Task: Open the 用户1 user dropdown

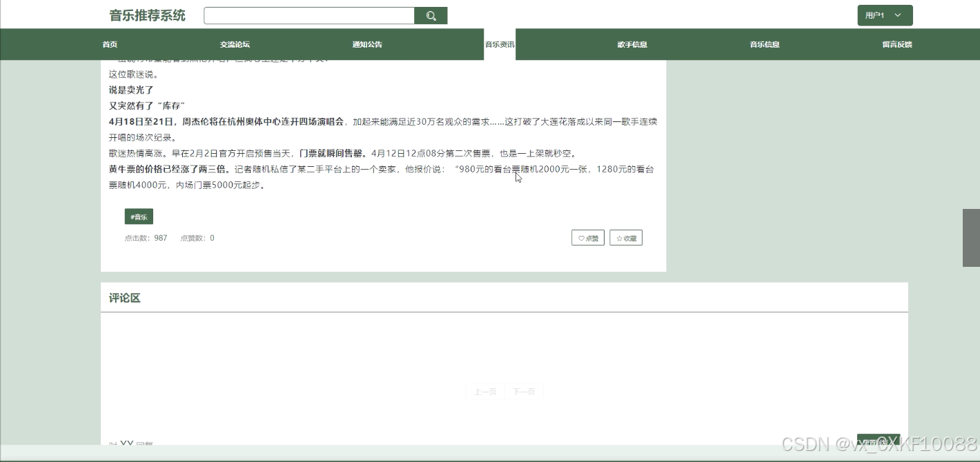Action: 885,15
